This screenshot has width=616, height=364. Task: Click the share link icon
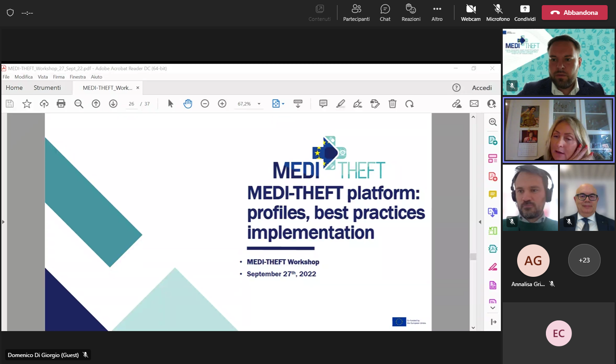click(x=457, y=104)
